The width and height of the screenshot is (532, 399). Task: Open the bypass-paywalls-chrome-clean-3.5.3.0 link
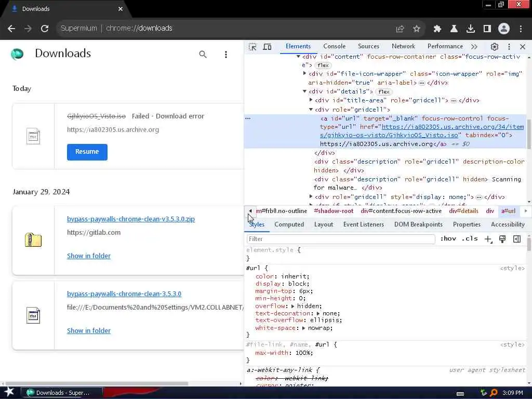(124, 294)
